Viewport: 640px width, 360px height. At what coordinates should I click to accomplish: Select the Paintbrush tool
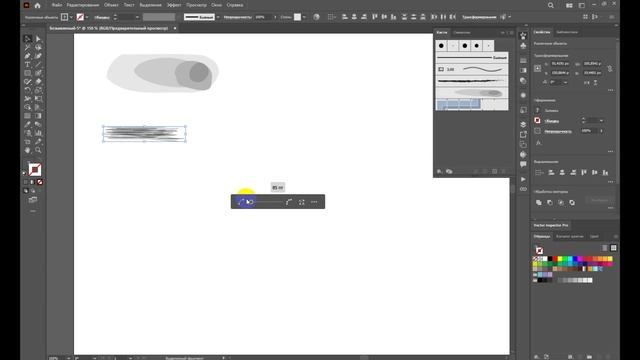point(38,73)
